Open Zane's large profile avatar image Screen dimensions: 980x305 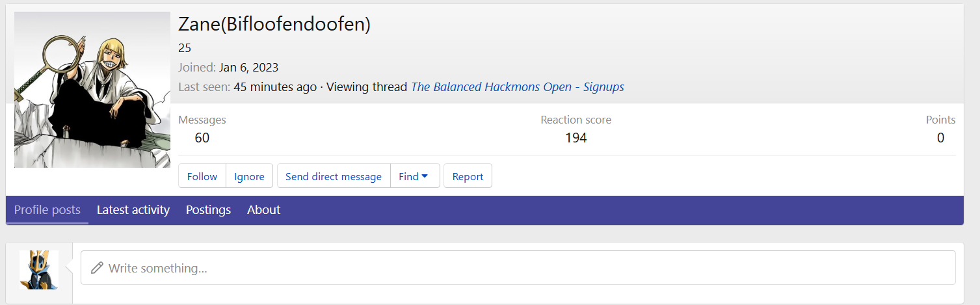pos(92,90)
